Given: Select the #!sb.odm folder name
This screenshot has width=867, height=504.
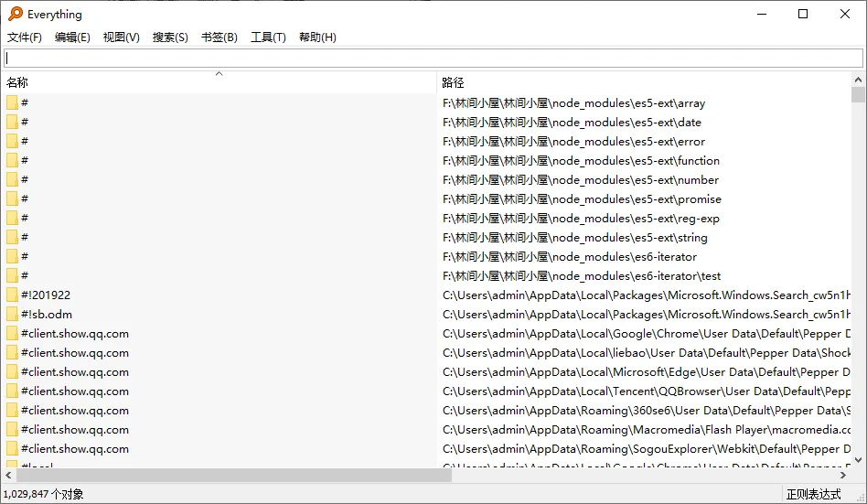Looking at the screenshot, I should tap(47, 315).
